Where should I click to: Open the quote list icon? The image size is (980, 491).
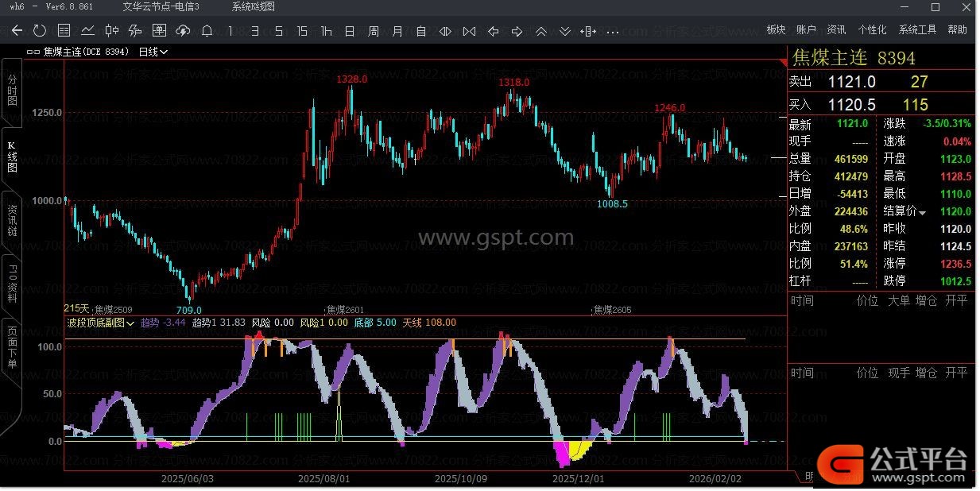(x=64, y=31)
